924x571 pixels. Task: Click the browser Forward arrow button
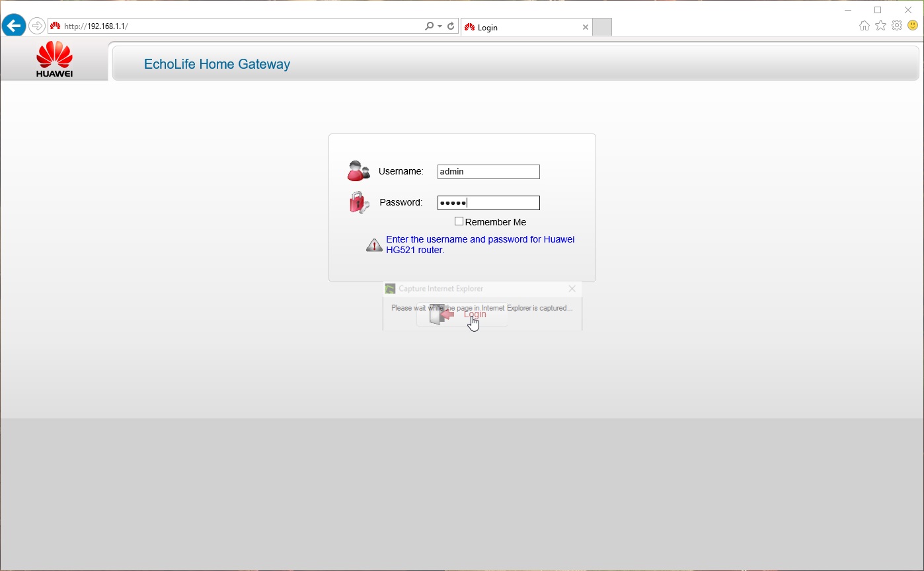click(x=37, y=26)
